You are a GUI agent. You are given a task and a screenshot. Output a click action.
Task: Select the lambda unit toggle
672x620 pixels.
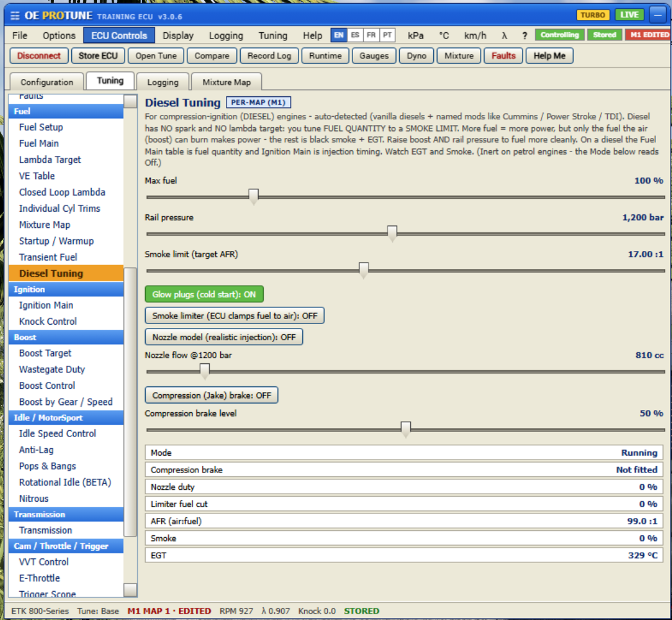click(x=504, y=35)
